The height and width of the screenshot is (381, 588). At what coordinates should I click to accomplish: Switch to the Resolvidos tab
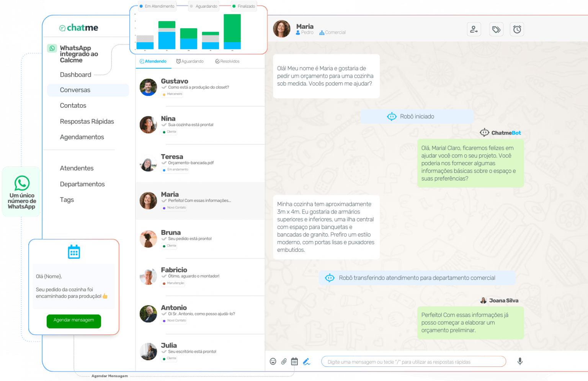coord(227,61)
